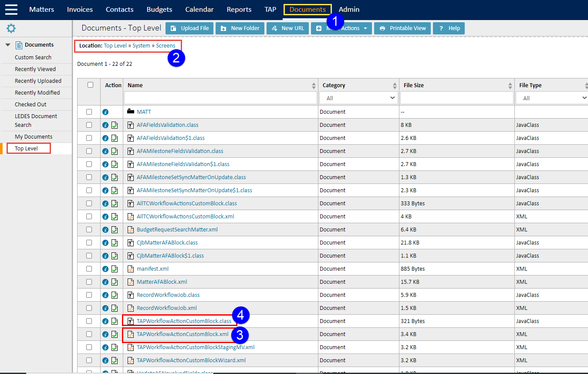
Task: Check the RecordWorkflowJob.xml row checkbox
Action: tap(89, 308)
